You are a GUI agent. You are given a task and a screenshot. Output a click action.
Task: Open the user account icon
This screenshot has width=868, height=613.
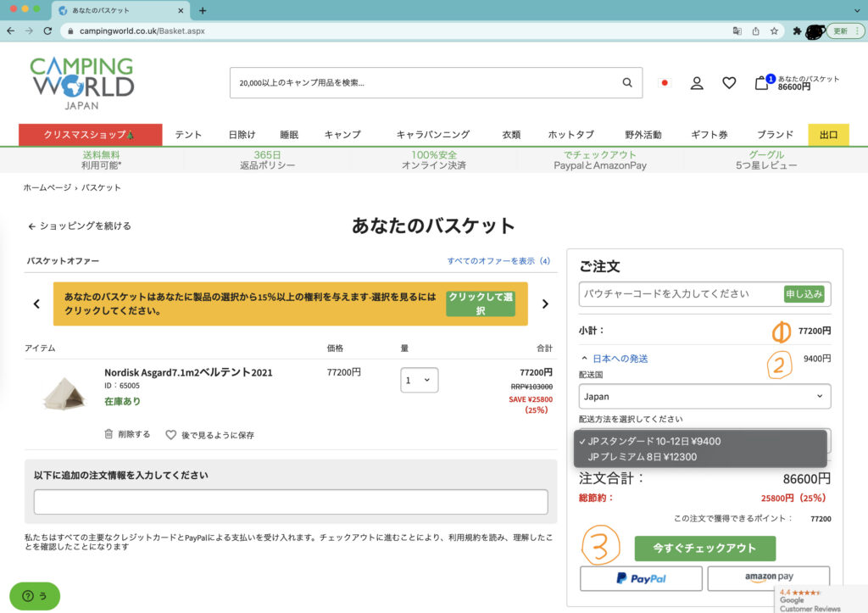click(x=697, y=83)
